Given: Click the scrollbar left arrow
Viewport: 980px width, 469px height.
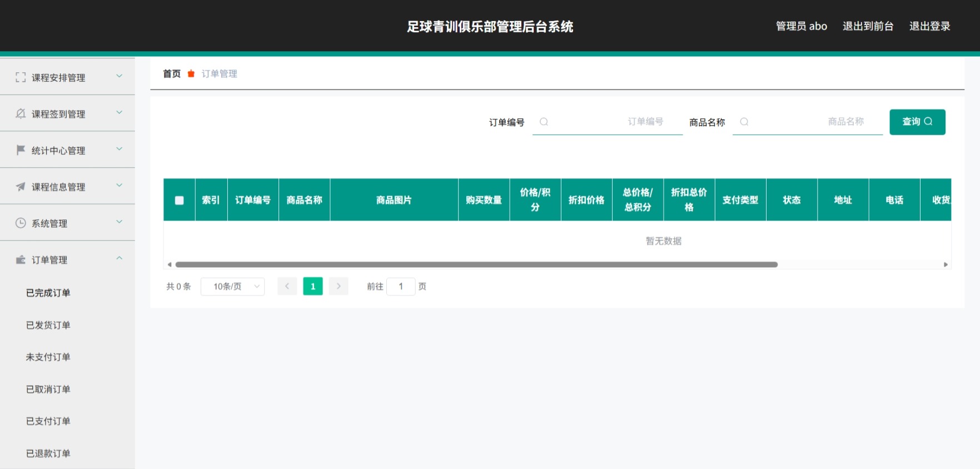Looking at the screenshot, I should click(170, 265).
